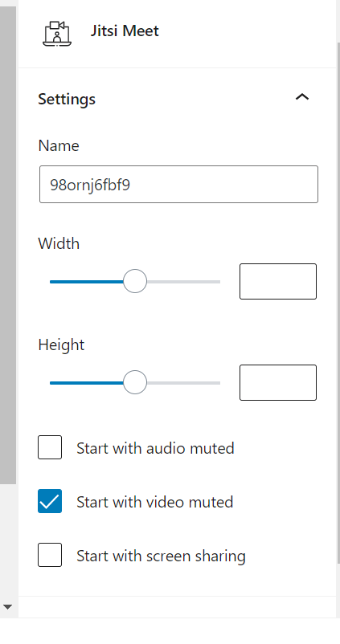
Task: Enable the Start with audio muted checkbox
Action: click(x=50, y=447)
